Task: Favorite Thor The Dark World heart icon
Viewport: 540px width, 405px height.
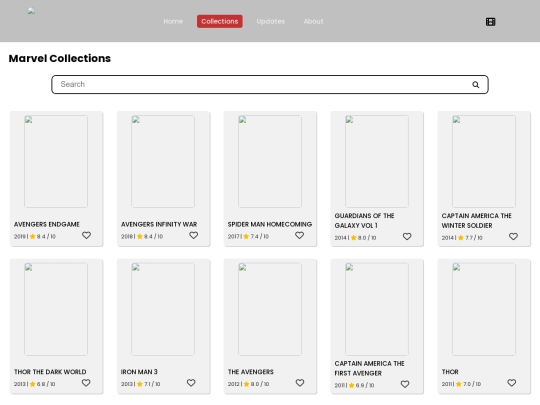Action: [86, 383]
